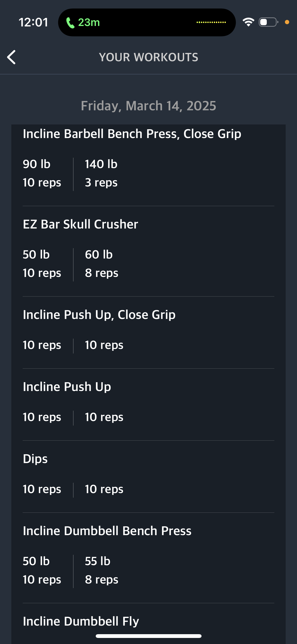
Task: Tap the orange microphone indicator dot
Action: 287,22
